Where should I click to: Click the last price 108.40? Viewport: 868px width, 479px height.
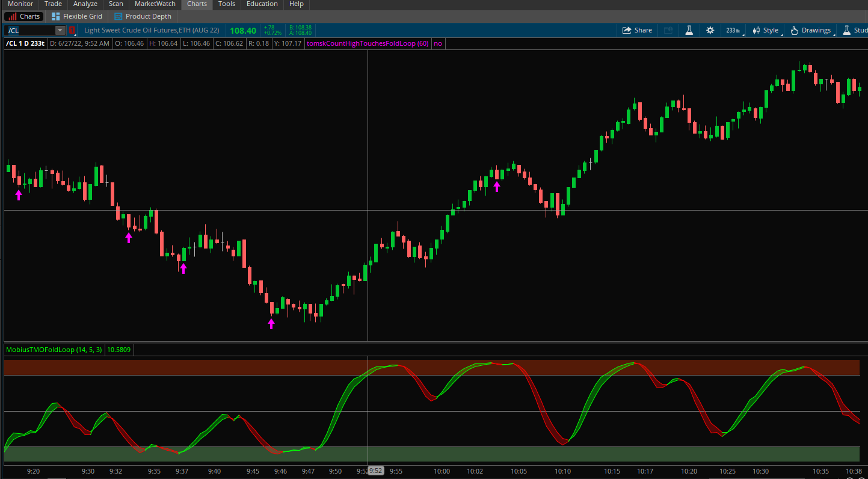tap(243, 30)
